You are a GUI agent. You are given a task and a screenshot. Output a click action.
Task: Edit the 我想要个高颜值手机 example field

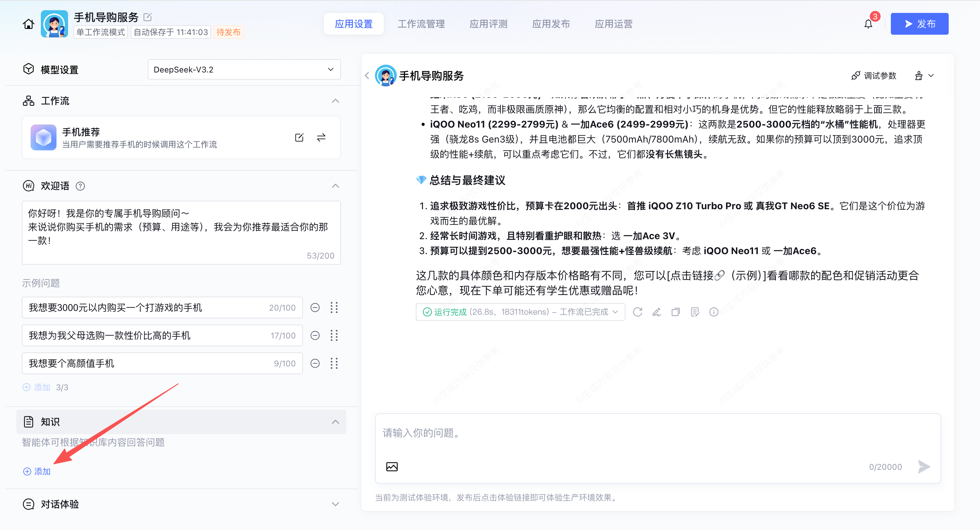click(x=162, y=363)
